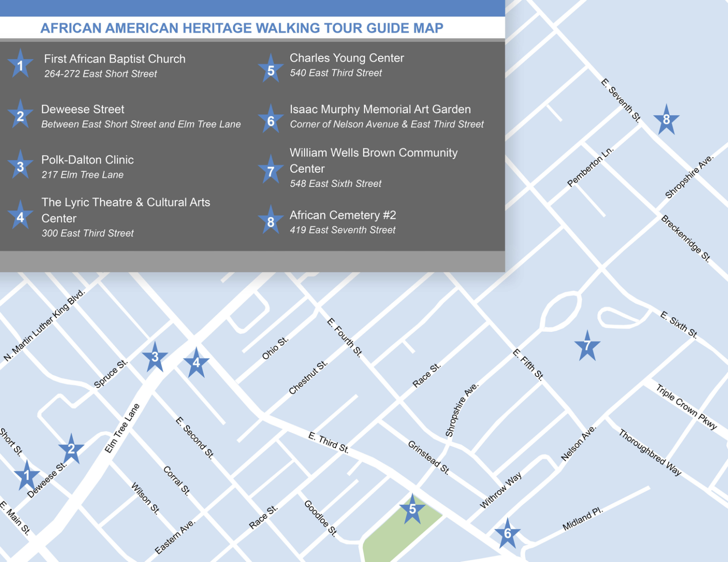
Task: Select map star 6 near Midland Pl.
Action: pyautogui.click(x=507, y=533)
